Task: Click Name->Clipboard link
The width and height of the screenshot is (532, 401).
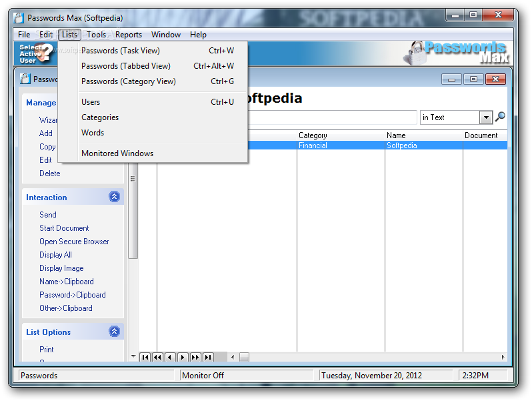Action: [x=67, y=282]
